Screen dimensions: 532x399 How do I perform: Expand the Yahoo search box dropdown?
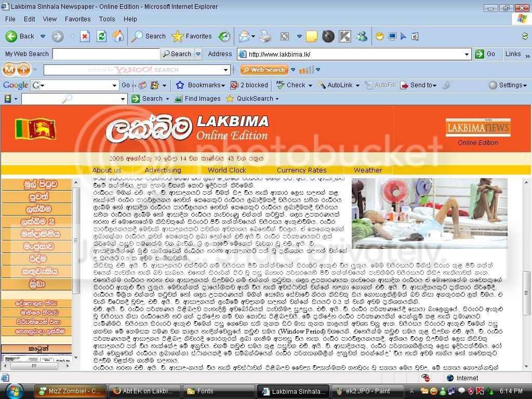tap(225, 70)
